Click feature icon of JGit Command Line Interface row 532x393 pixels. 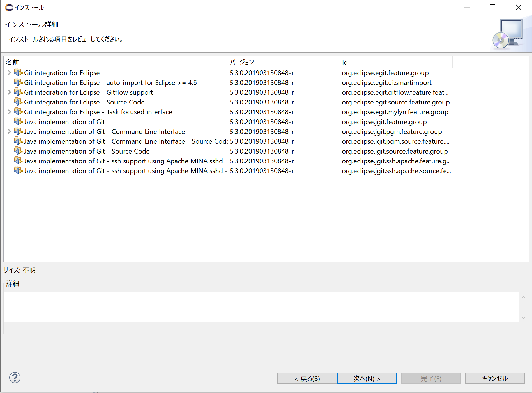click(x=18, y=131)
